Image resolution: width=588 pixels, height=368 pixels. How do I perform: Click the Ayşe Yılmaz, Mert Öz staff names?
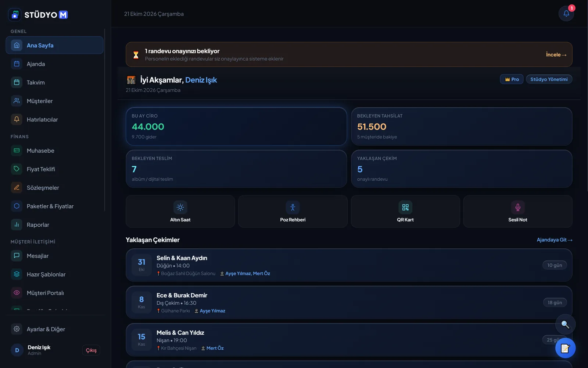click(x=248, y=273)
